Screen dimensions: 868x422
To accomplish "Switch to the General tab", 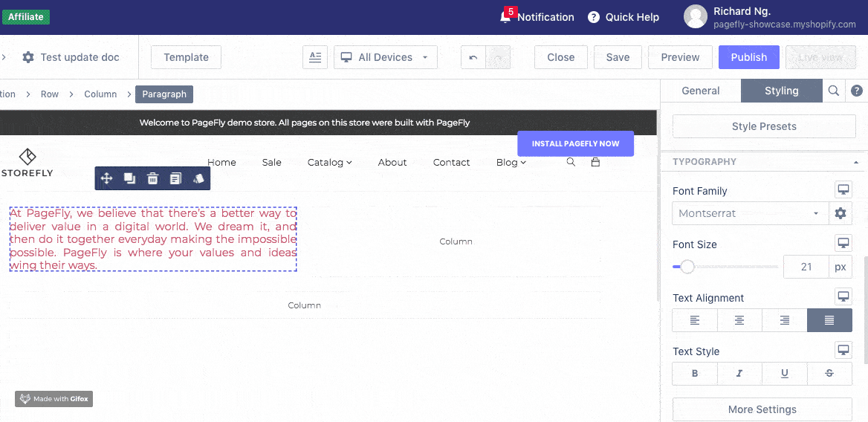I will click(701, 91).
